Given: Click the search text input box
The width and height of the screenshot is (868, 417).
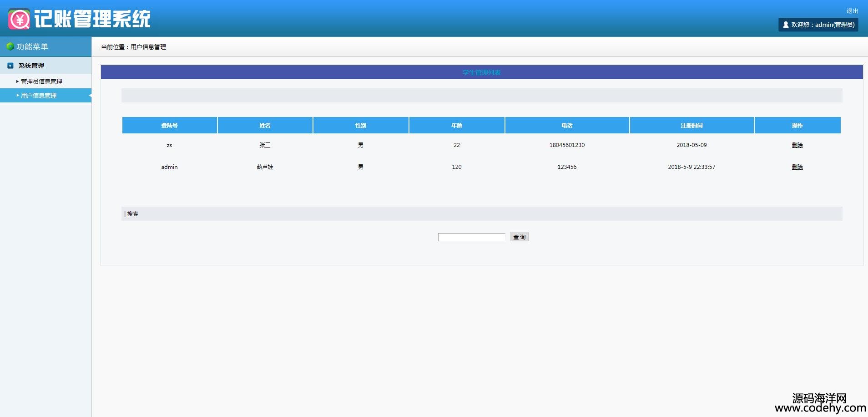Looking at the screenshot, I should click(471, 237).
